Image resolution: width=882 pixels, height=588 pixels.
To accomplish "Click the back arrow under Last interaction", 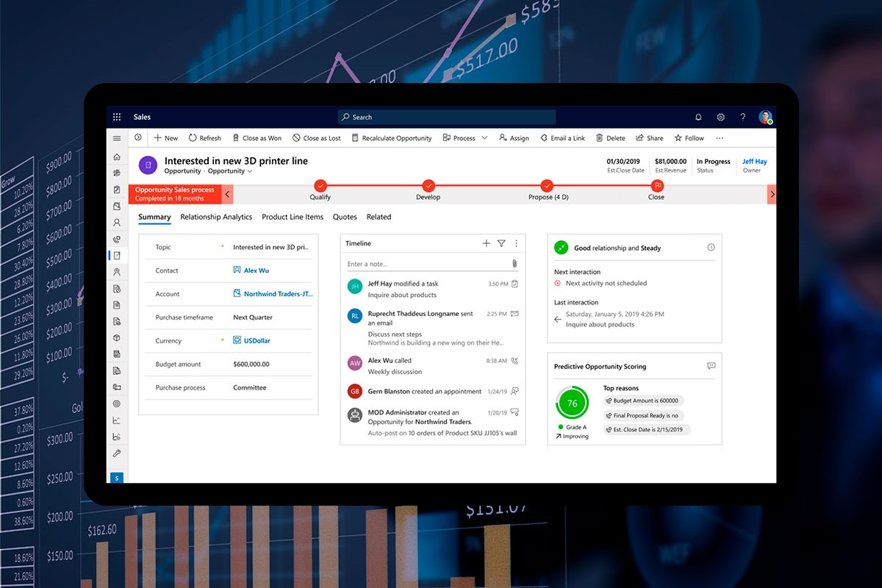I will point(558,320).
